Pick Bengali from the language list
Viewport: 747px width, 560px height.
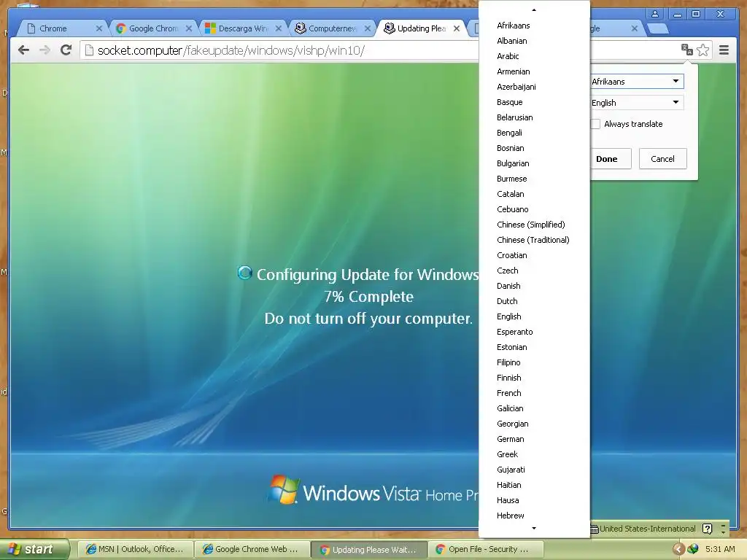[534, 133]
